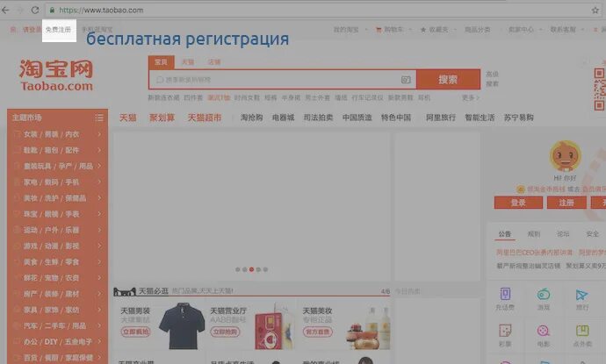The height and width of the screenshot is (364, 606).
Task: Open the 游戏 games icon
Action: (x=544, y=294)
